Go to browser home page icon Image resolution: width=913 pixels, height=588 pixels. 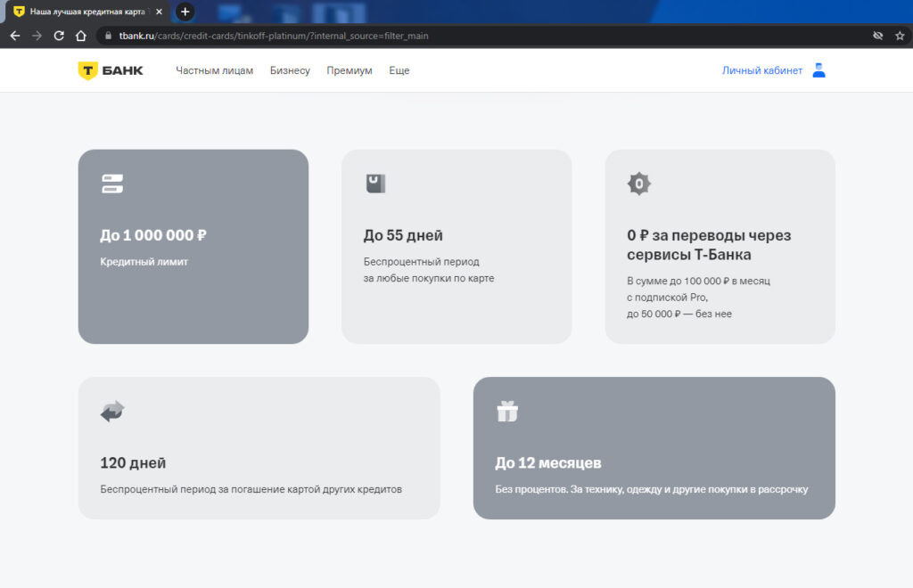[81, 36]
